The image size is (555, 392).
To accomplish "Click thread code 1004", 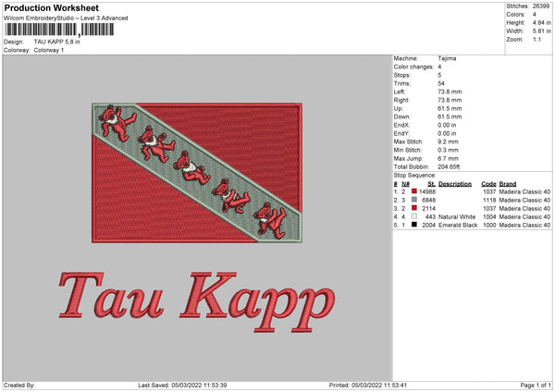I will pos(489,217).
